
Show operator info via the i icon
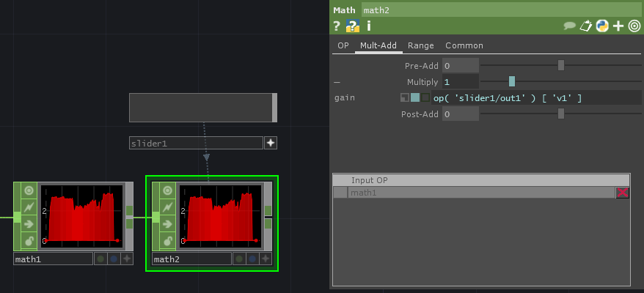[368, 26]
